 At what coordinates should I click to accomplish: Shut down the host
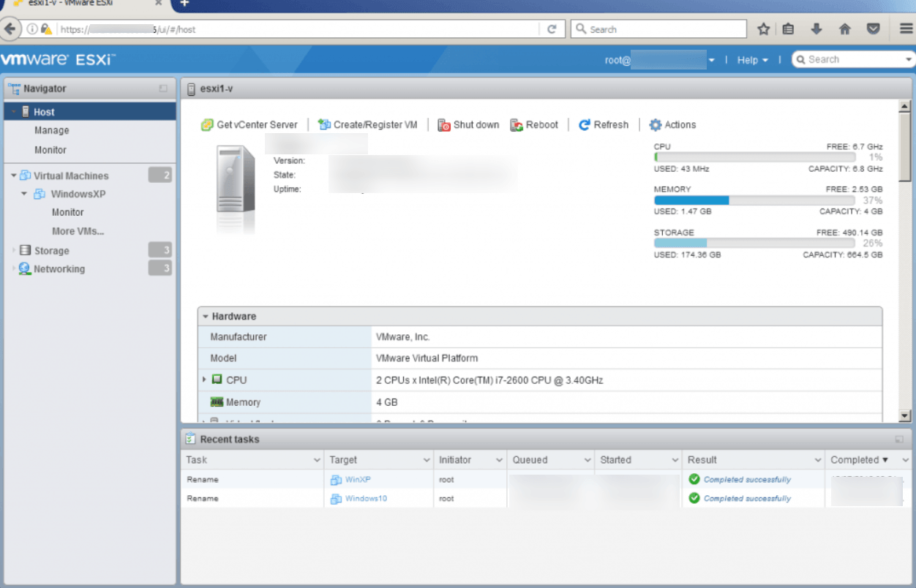(x=468, y=125)
